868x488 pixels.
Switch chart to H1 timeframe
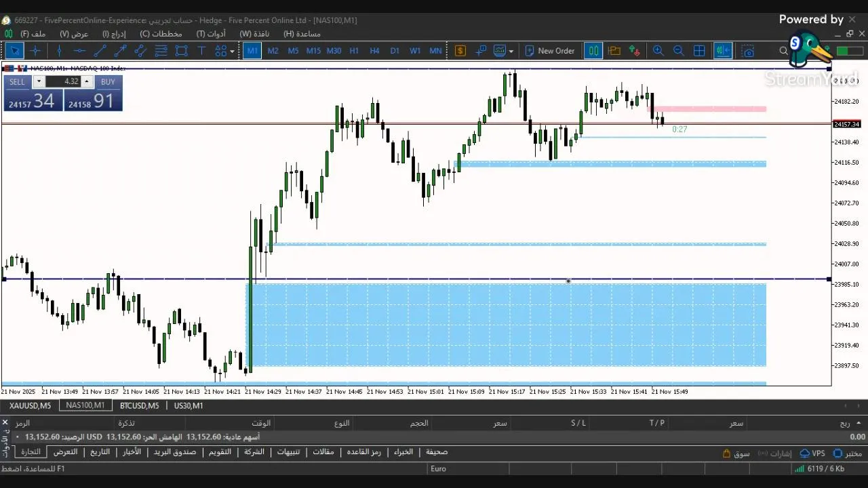coord(354,51)
